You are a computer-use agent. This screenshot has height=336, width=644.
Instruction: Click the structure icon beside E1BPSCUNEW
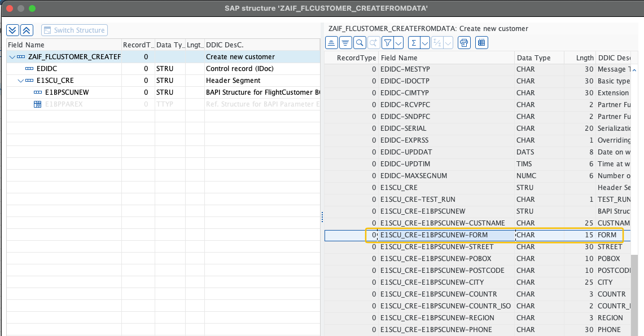[x=38, y=92]
